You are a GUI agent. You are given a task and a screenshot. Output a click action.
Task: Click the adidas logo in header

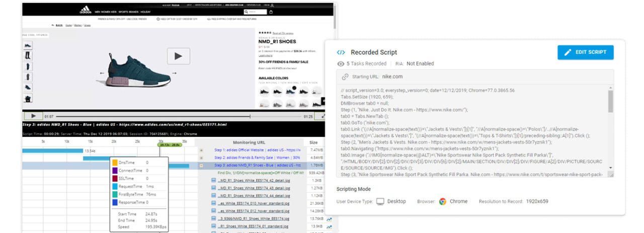[x=86, y=11]
